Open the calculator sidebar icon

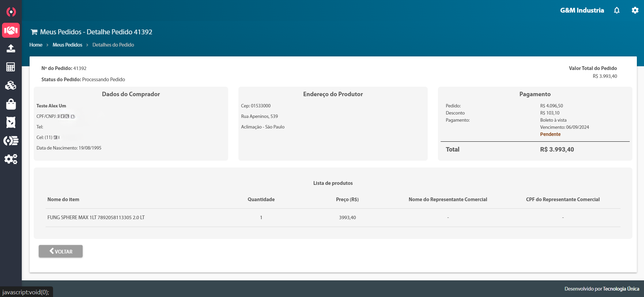11,67
